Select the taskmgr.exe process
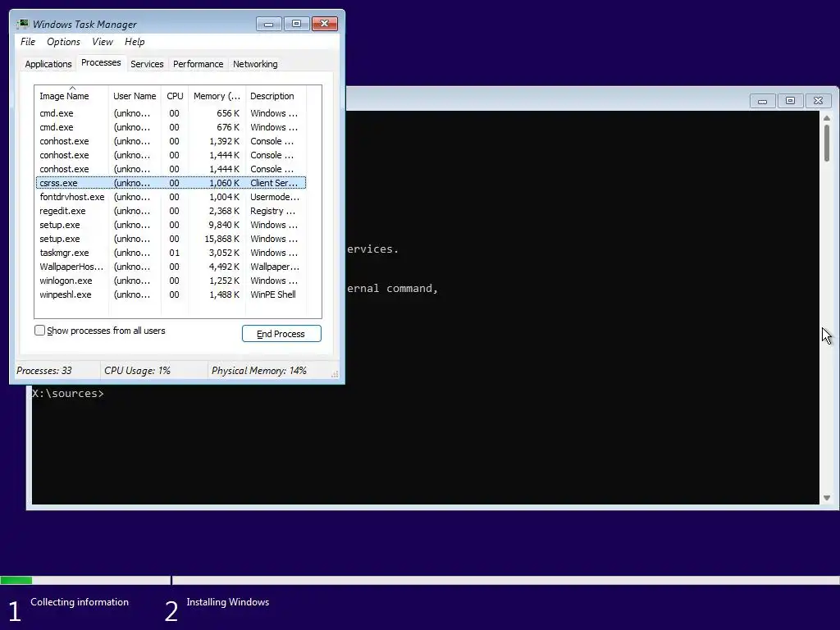The height and width of the screenshot is (630, 840). (171, 253)
